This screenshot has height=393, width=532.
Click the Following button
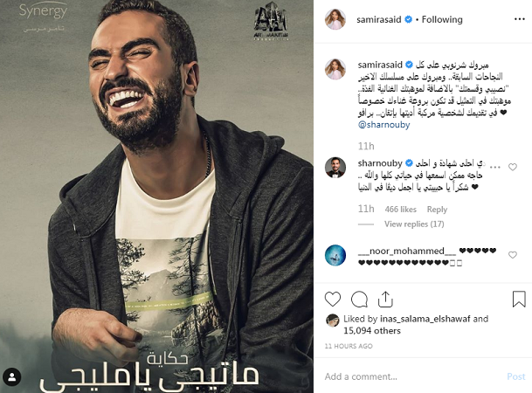coord(442,20)
